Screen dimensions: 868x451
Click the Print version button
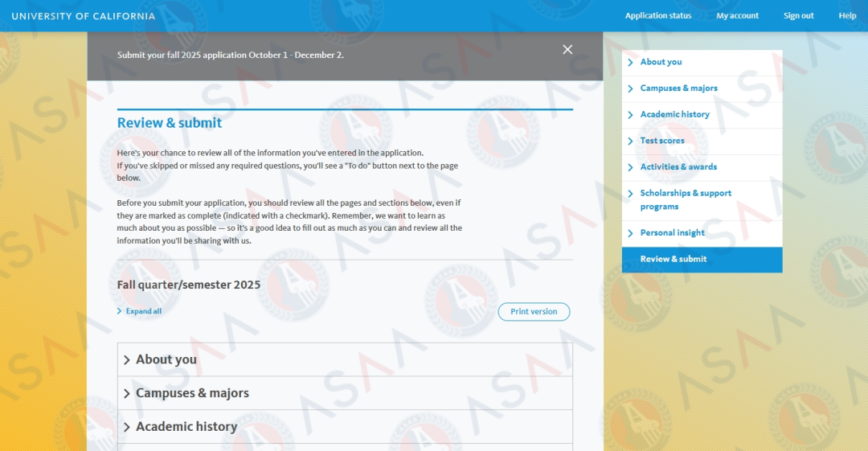click(x=534, y=312)
